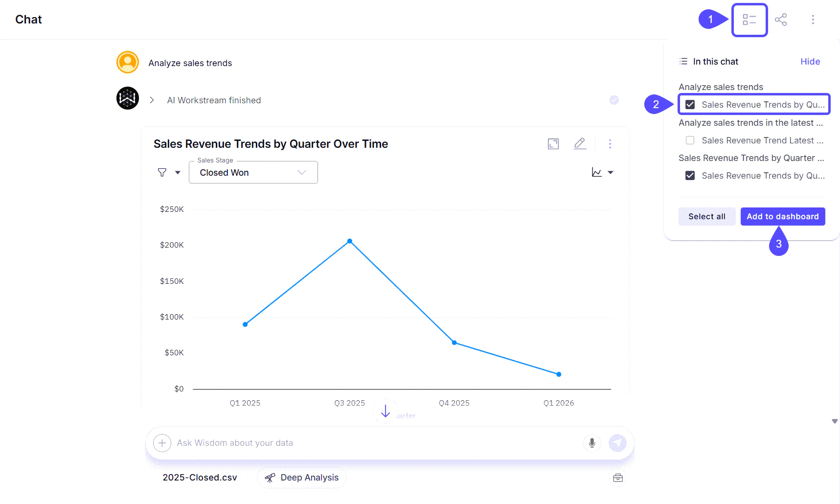Screen dimensions: 840x504
Task: Open the briefcase icon below the input
Action: coord(617,478)
